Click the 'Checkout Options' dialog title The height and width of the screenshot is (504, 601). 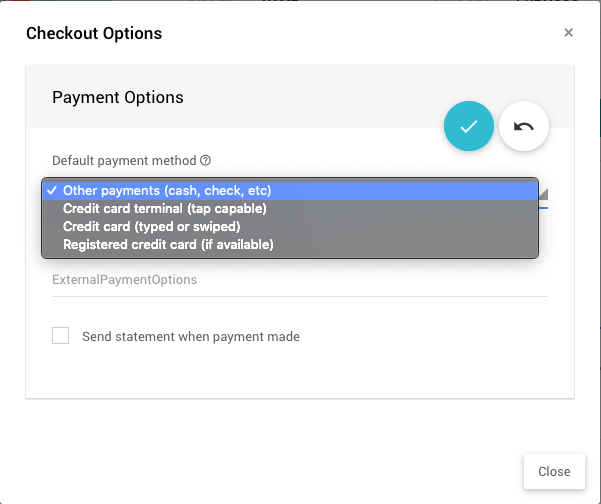[94, 33]
